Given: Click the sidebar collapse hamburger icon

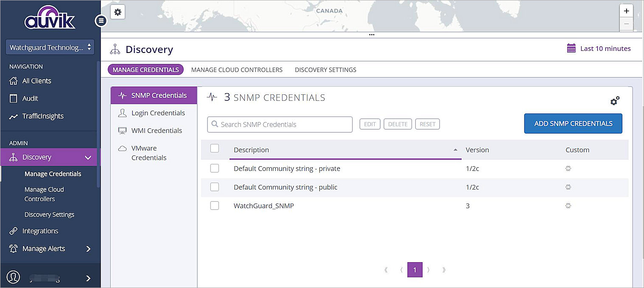Looking at the screenshot, I should pyautogui.click(x=101, y=20).
